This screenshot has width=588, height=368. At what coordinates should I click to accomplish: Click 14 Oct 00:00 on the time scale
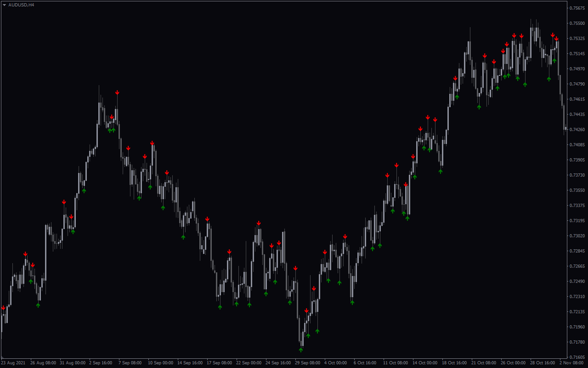click(x=425, y=362)
